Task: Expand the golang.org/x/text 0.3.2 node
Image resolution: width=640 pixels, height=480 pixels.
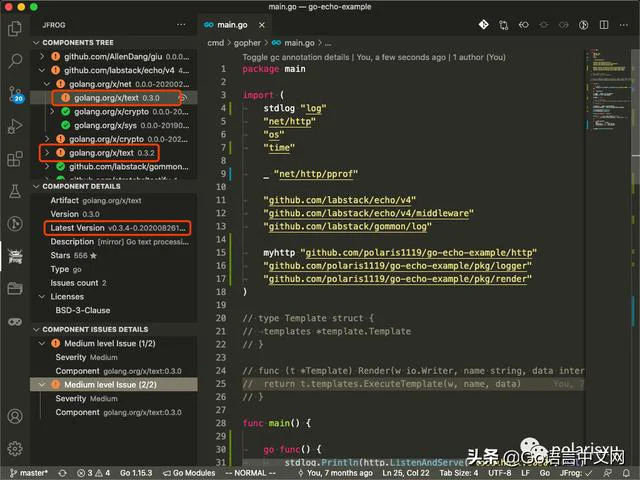Action: (47, 153)
